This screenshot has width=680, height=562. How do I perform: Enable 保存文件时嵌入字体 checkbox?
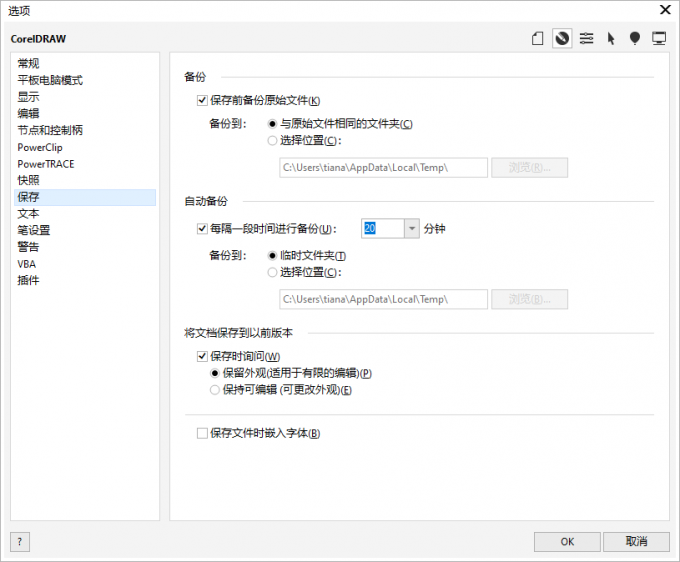coord(202,433)
